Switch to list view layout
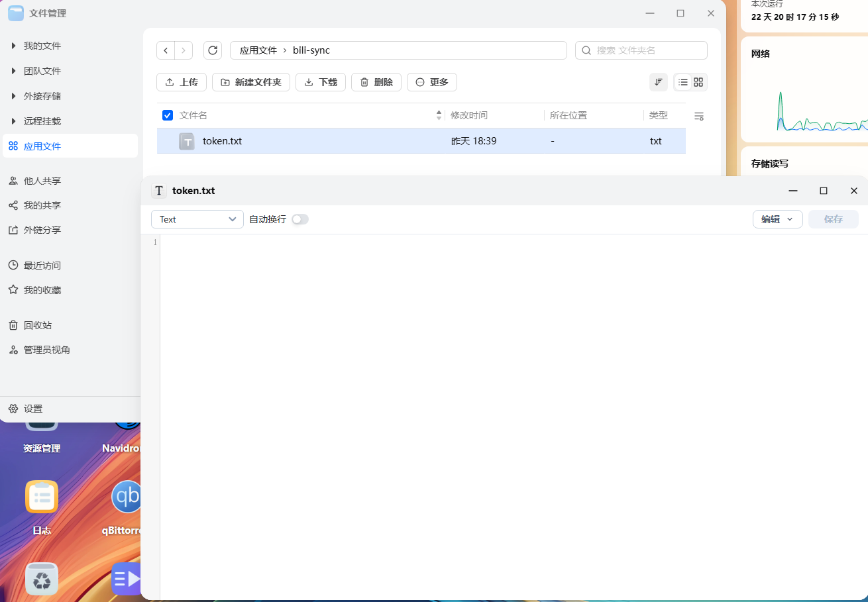Image resolution: width=868 pixels, height=602 pixels. (683, 82)
